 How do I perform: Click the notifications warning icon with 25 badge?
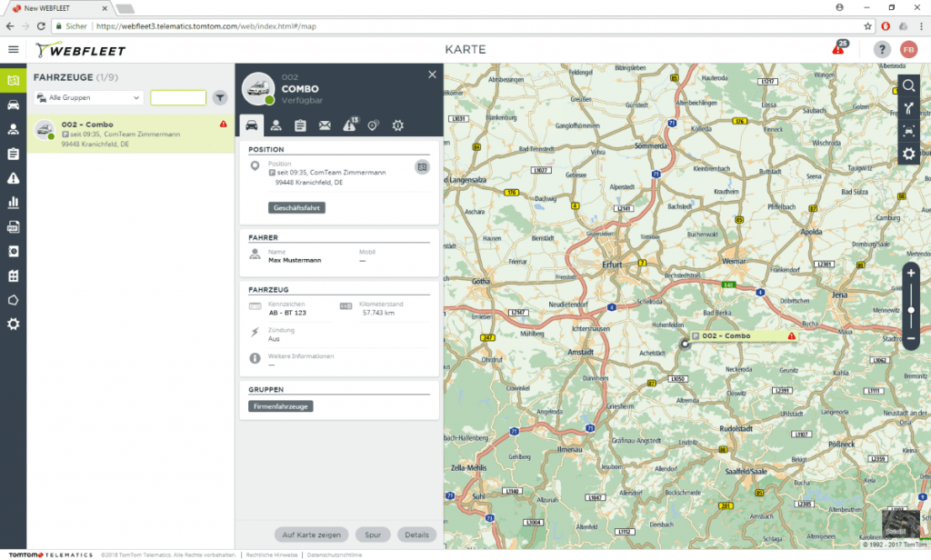pyautogui.click(x=839, y=49)
